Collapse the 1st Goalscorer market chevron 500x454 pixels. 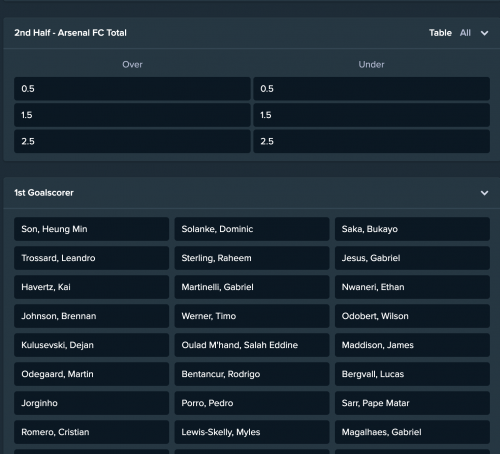(484, 193)
